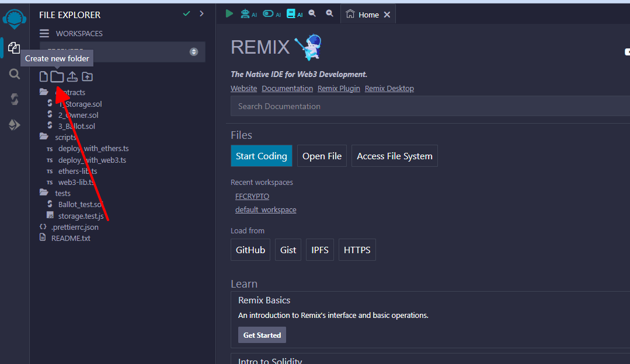Open the Search in files plugin
This screenshot has height=364, width=630.
(15, 74)
